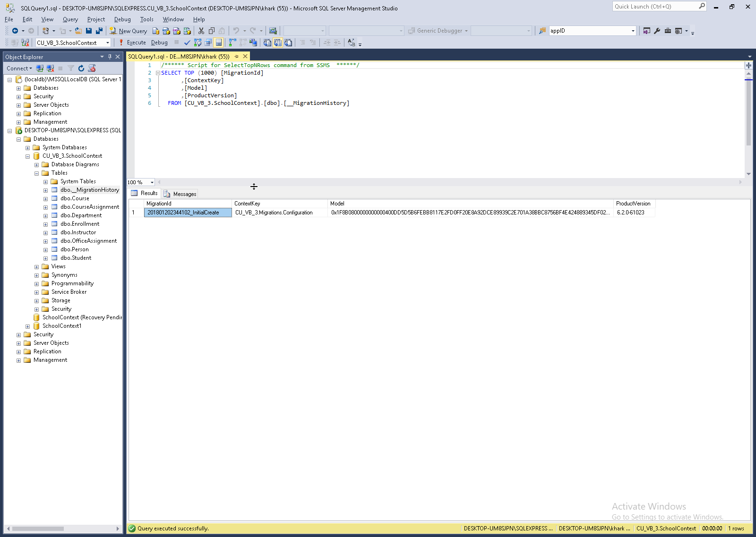The image size is (756, 537).
Task: Click the Results to Text icon
Action: pyautogui.click(x=267, y=43)
